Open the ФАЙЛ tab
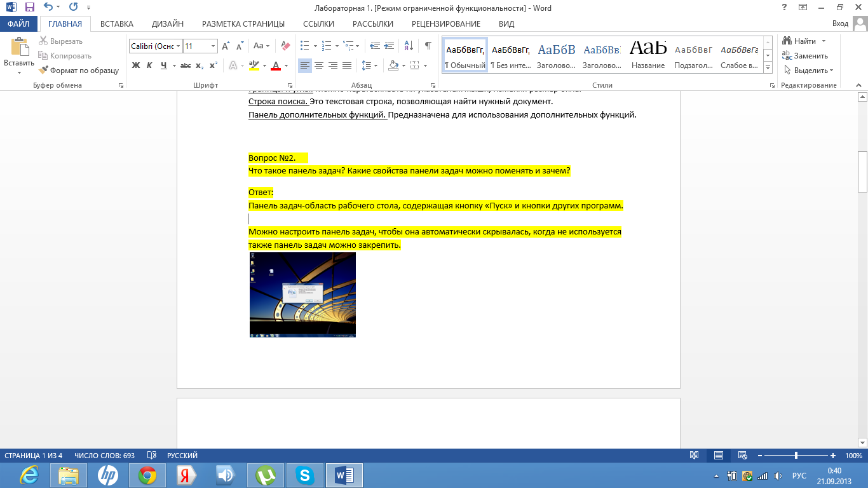This screenshot has width=868, height=488. [18, 24]
